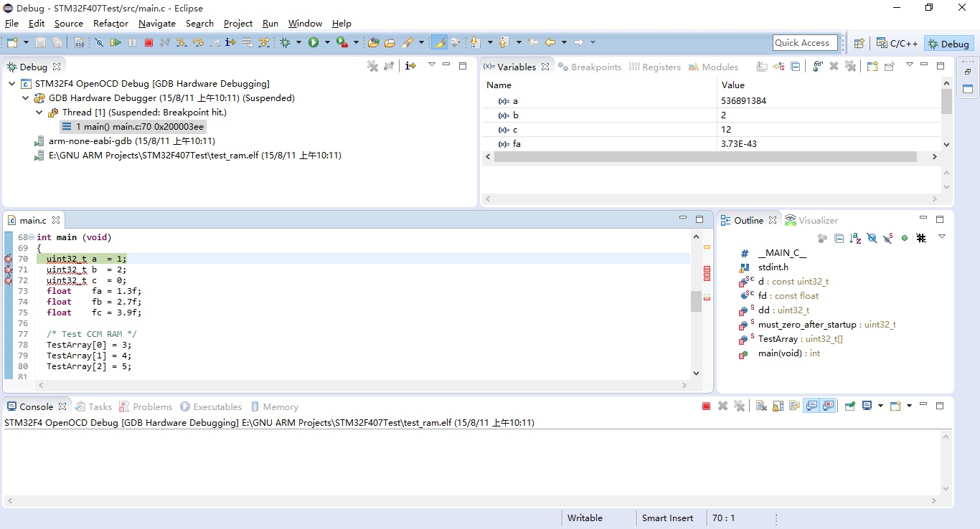Screen dimensions: 980x529
Task: Click the Open Type folder icon in toolbar
Action: point(373,43)
